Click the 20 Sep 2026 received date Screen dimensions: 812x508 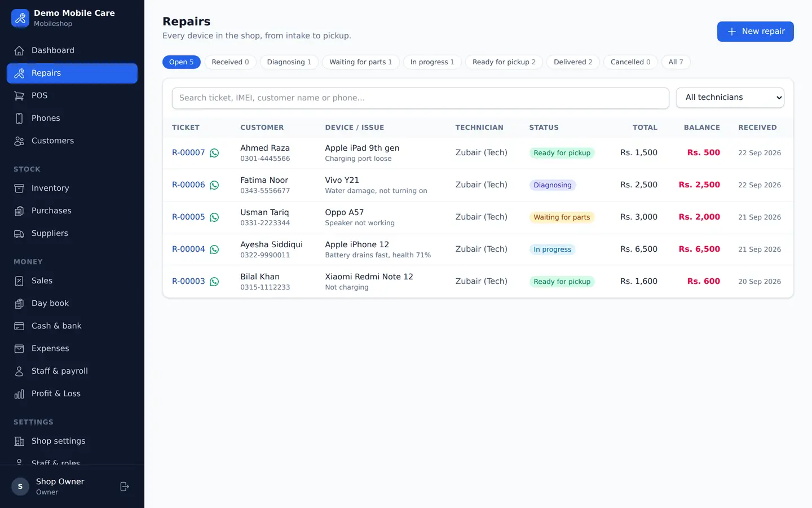point(760,282)
